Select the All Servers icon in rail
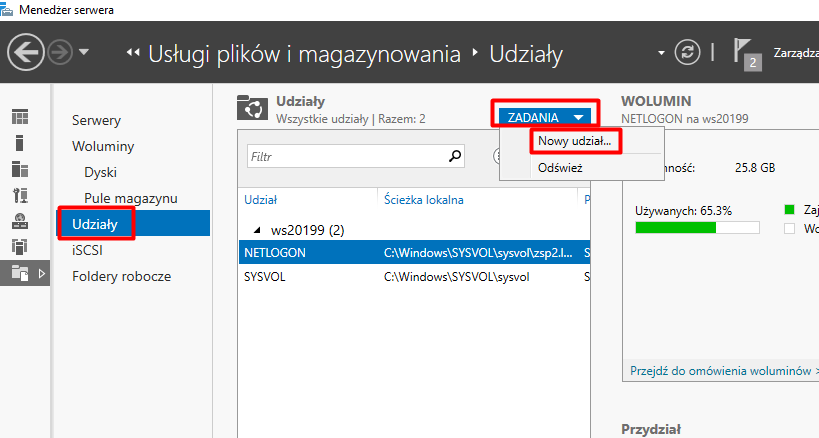The image size is (819, 438). click(20, 169)
